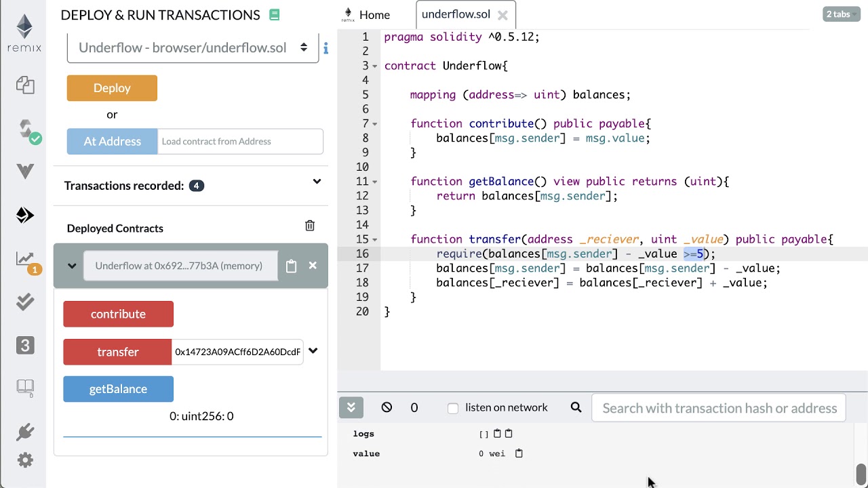
Task: Fold the transfer function at line 15
Action: [375, 239]
